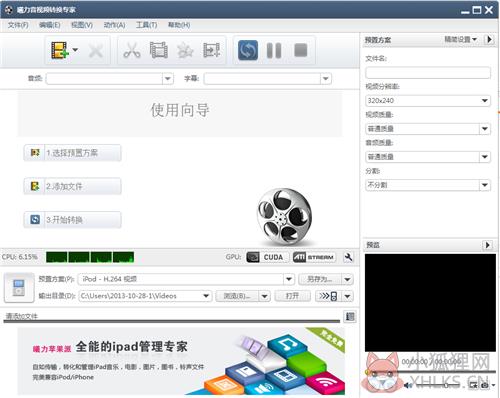This screenshot has height=398, width=500.
Task: Start conversion with the blue convert icon
Action: point(248,50)
